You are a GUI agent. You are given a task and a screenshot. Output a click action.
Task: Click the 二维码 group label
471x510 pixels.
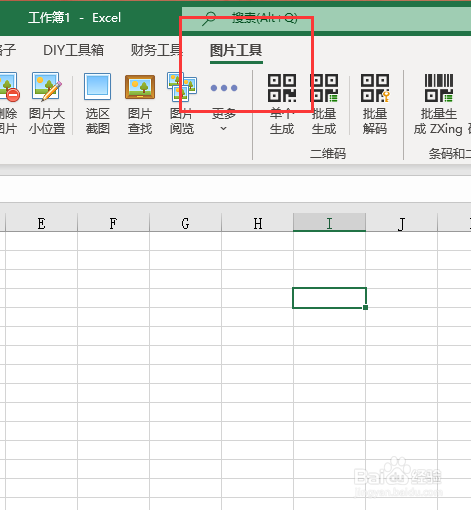[x=328, y=153]
